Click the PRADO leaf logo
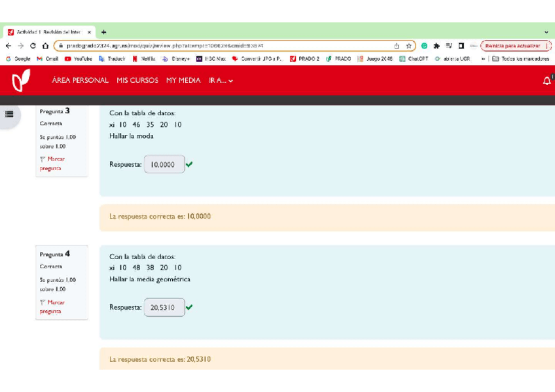 click(x=21, y=80)
